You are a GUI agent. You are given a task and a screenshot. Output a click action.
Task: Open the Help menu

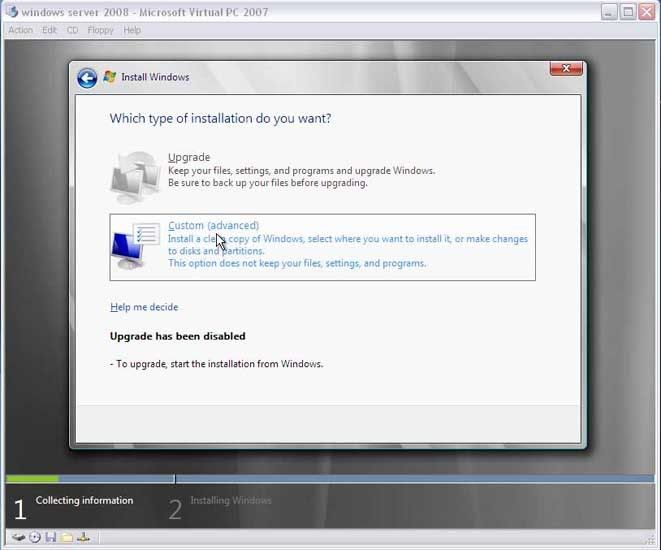tap(132, 30)
